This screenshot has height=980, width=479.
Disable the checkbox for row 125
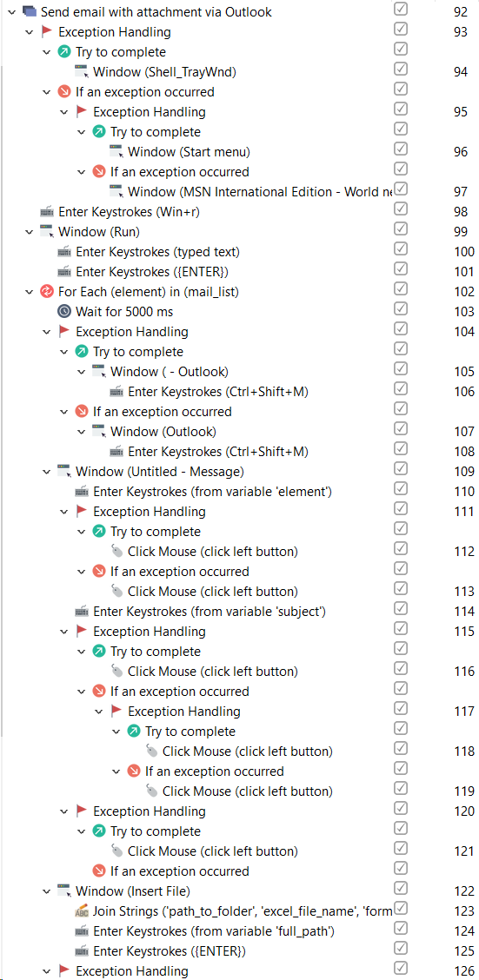401,948
